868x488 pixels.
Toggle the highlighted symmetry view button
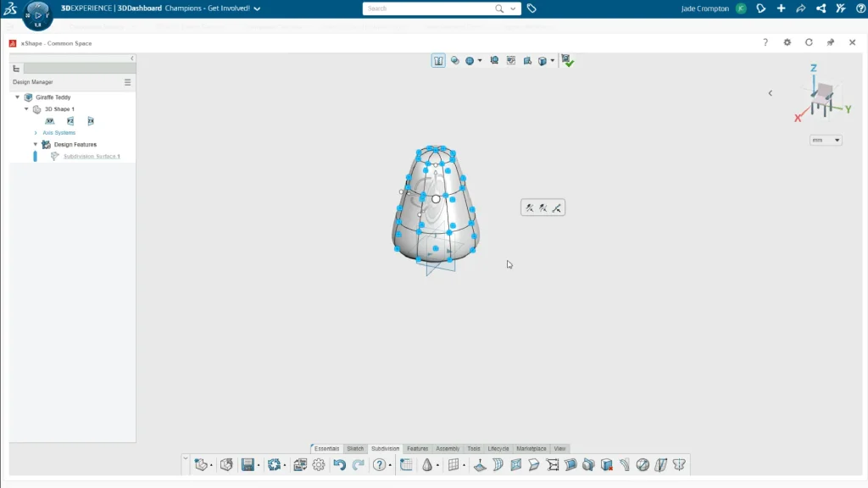[x=438, y=61]
